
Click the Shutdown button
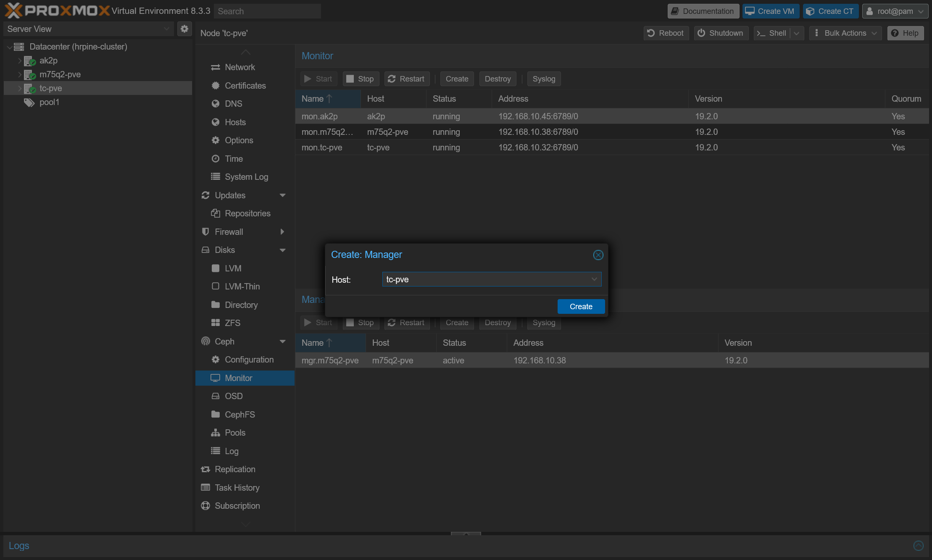[721, 33]
